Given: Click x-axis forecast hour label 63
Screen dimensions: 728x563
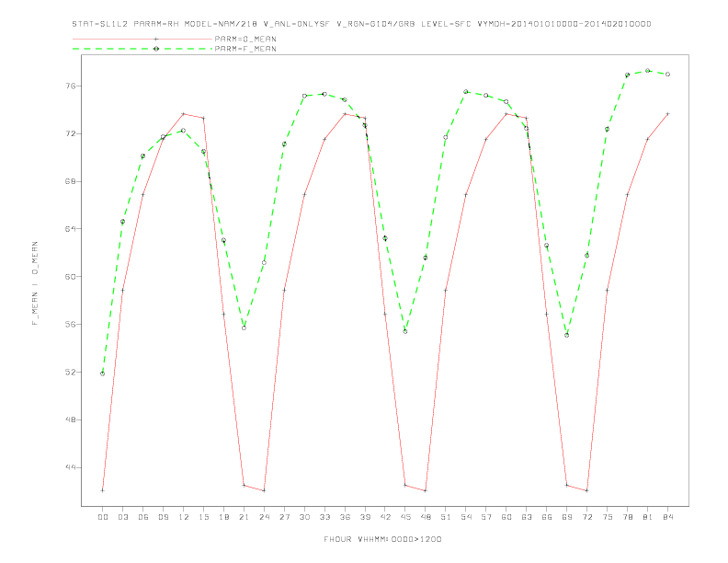Looking at the screenshot, I should pos(527,517).
